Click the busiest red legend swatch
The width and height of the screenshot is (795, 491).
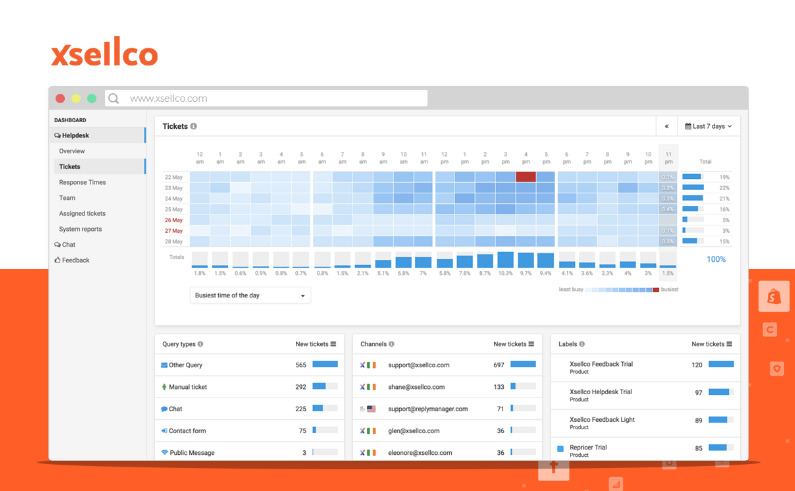656,290
